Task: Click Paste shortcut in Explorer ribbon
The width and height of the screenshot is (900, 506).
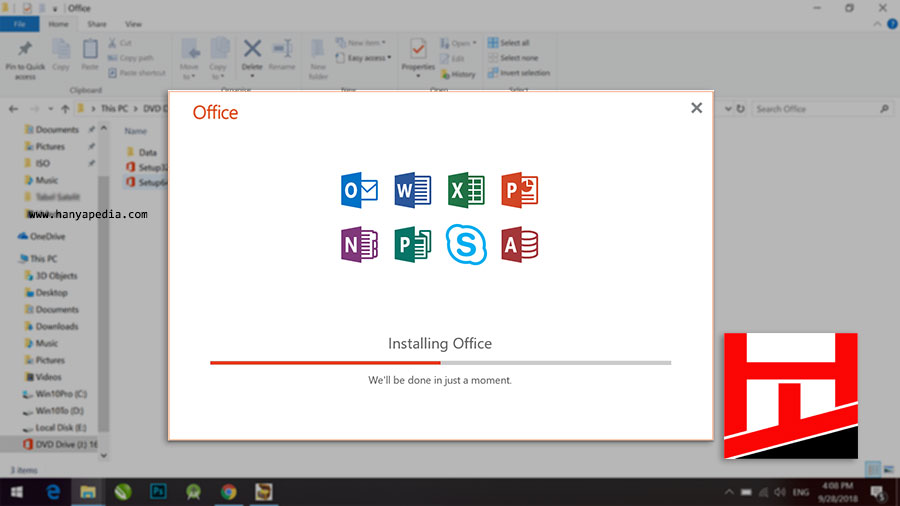Action: (137, 73)
